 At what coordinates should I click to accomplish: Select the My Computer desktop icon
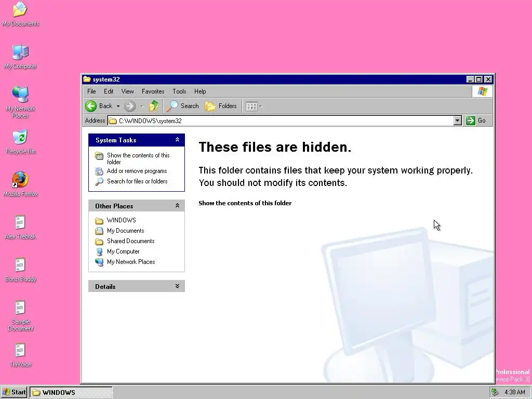(x=20, y=57)
